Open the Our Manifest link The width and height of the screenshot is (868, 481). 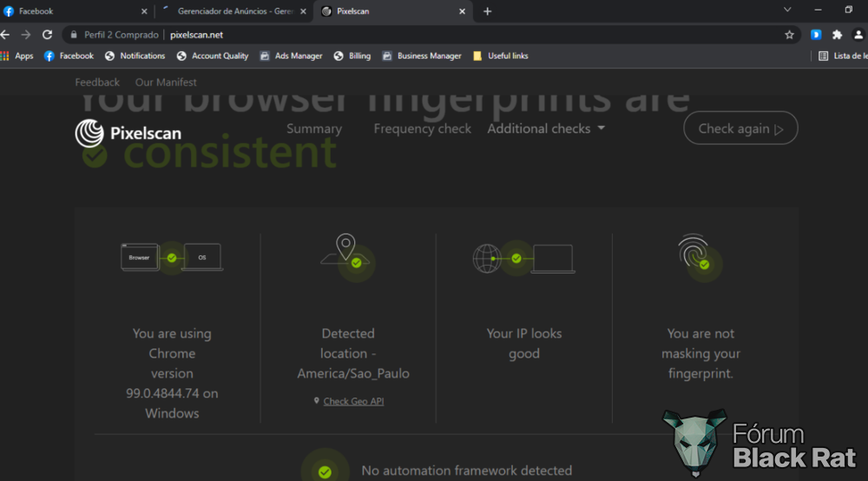pos(166,82)
